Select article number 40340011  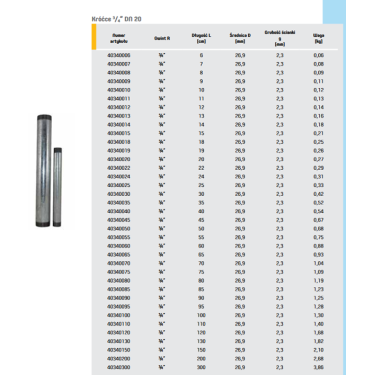tap(119, 99)
